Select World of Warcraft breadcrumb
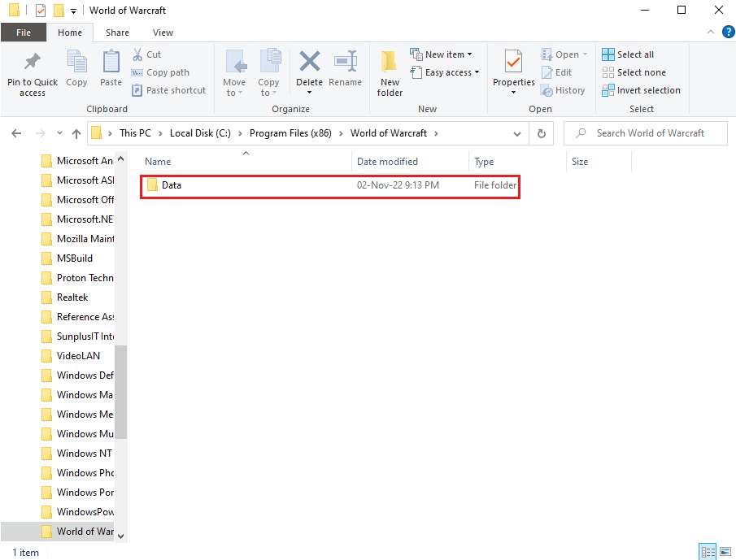This screenshot has width=736, height=560. click(x=389, y=133)
